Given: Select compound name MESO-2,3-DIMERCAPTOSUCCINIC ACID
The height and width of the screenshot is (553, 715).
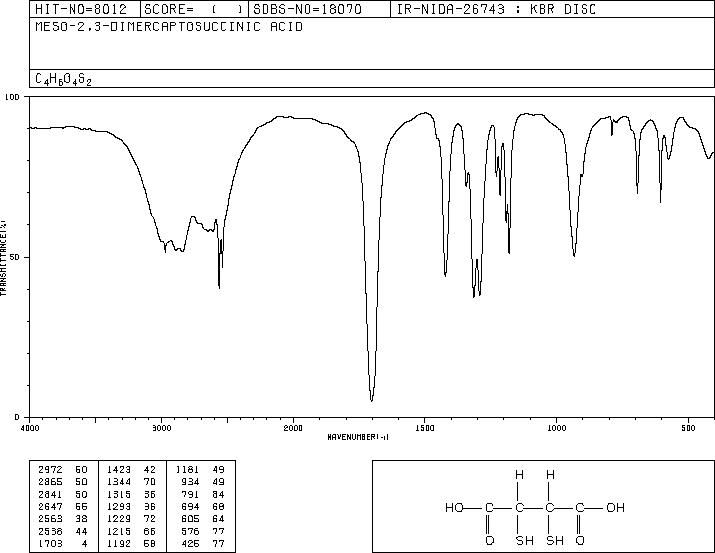Looking at the screenshot, I should click(169, 27).
